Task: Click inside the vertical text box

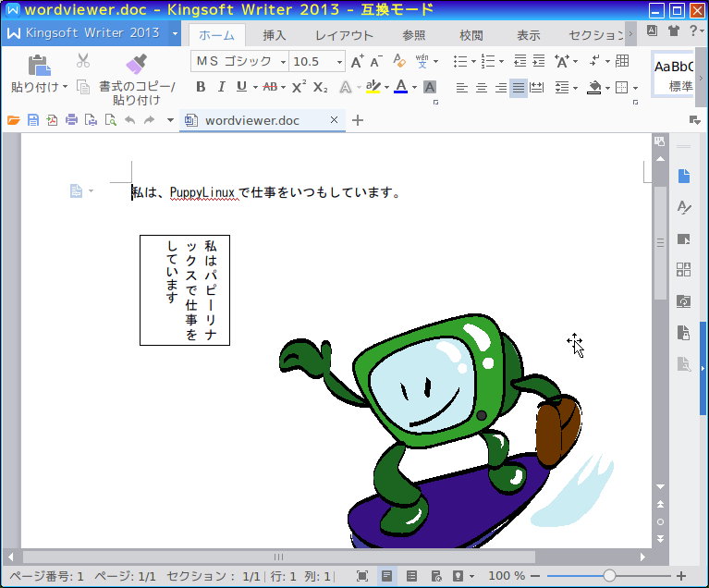Action: (x=185, y=290)
